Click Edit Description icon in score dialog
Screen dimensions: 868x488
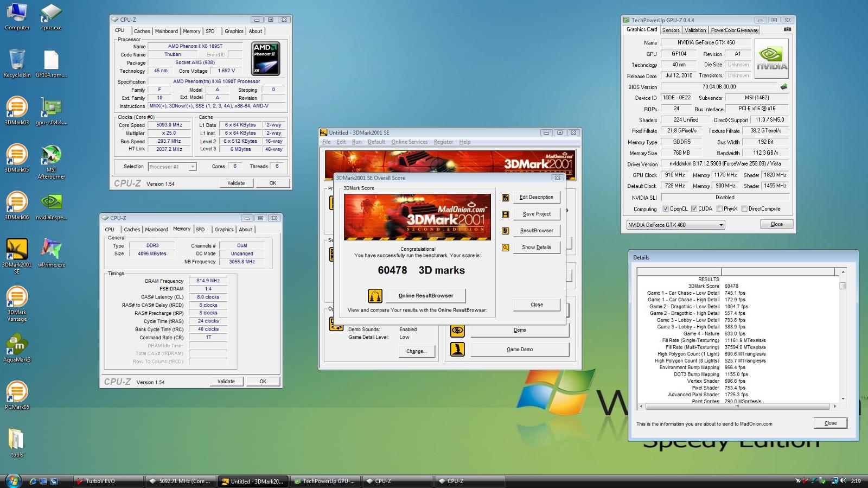coord(505,198)
